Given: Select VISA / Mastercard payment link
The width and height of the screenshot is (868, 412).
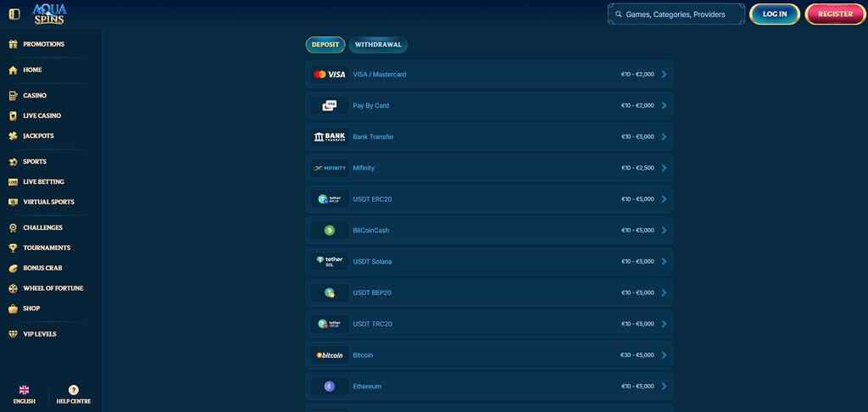Looking at the screenshot, I should point(380,75).
